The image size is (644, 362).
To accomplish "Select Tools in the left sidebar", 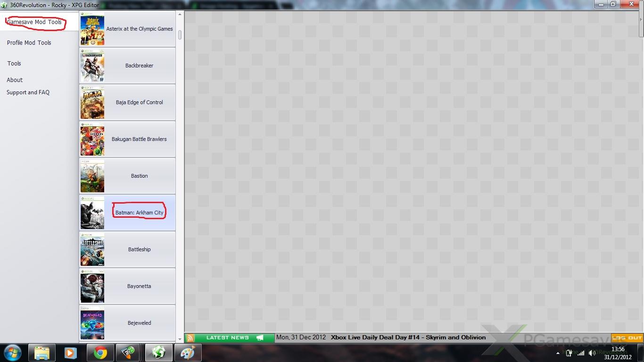I will pos(14,64).
